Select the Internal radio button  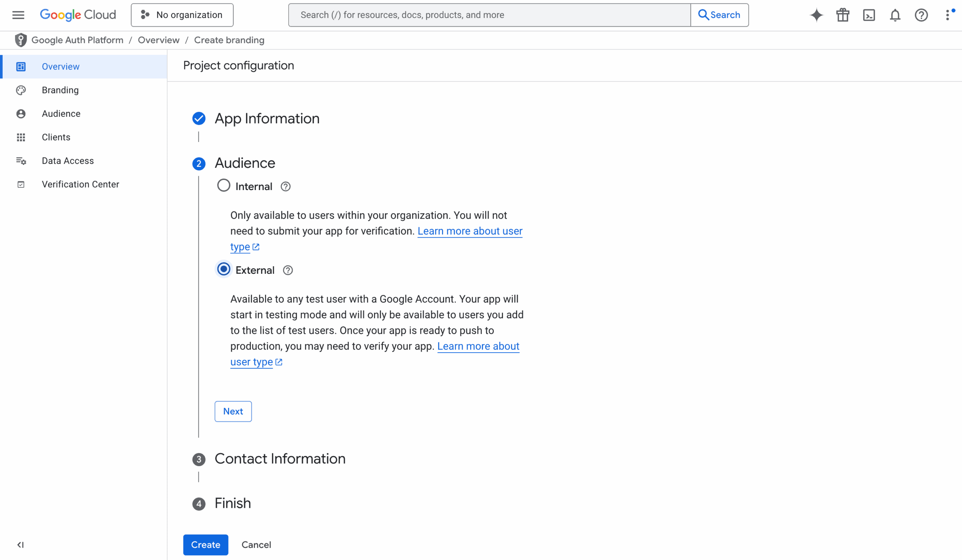[224, 186]
